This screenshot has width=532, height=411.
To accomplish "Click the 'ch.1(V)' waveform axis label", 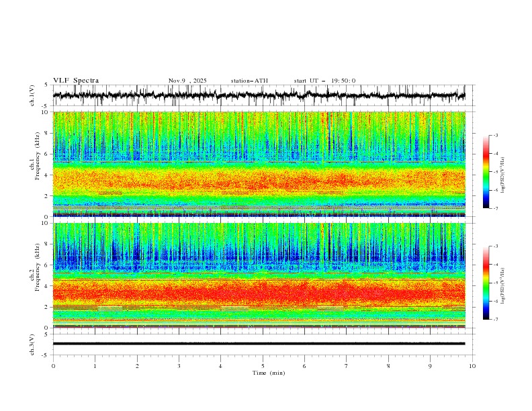I will [32, 95].
